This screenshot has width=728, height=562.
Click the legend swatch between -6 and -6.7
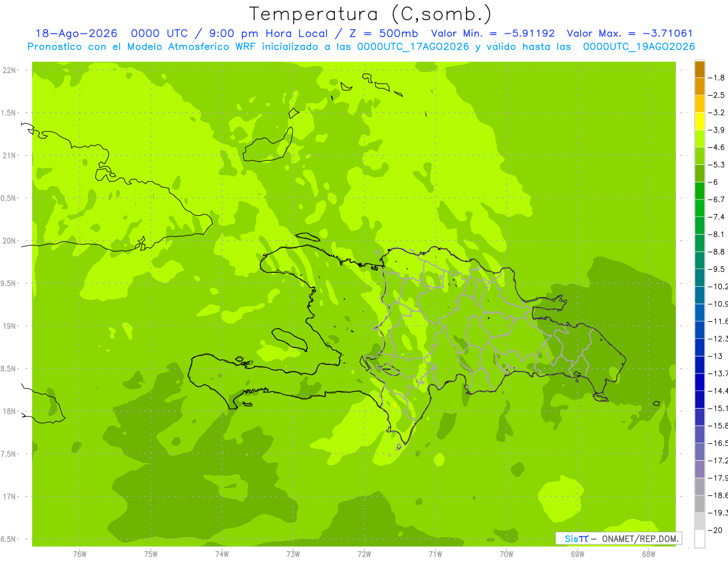[x=699, y=191]
